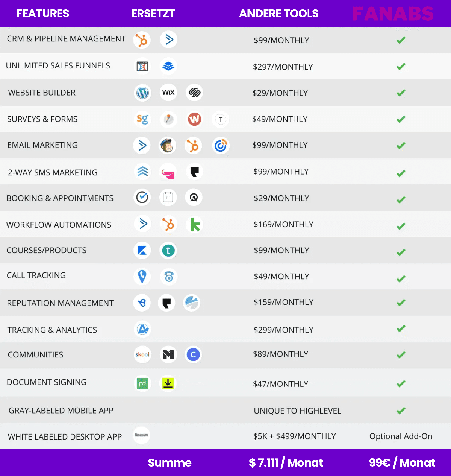Click the Optional Add-On text
This screenshot has height=476, width=451.
[x=401, y=436]
